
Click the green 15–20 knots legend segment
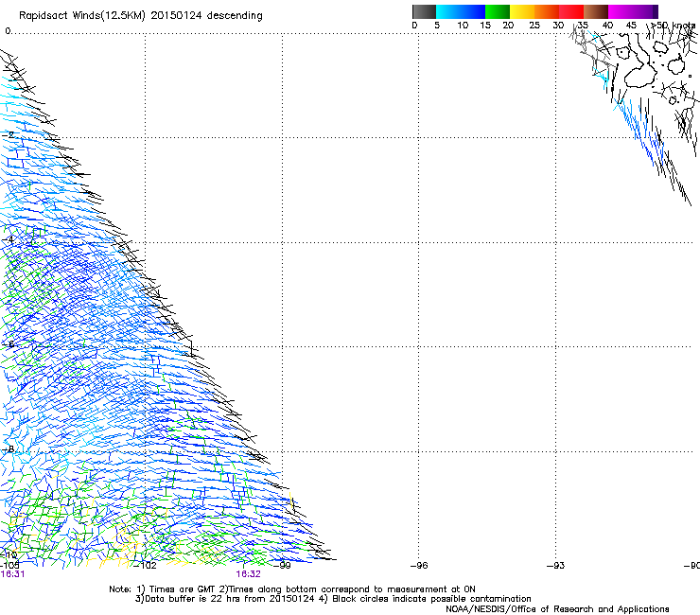coord(498,11)
